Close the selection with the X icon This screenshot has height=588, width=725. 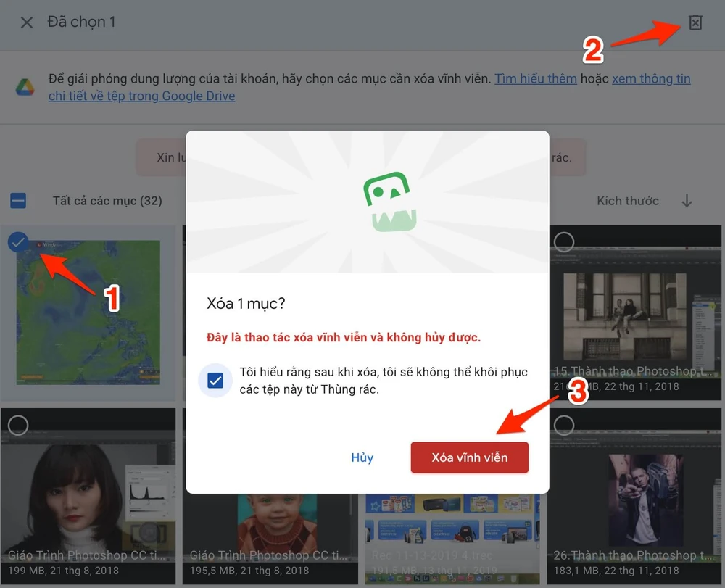[27, 22]
